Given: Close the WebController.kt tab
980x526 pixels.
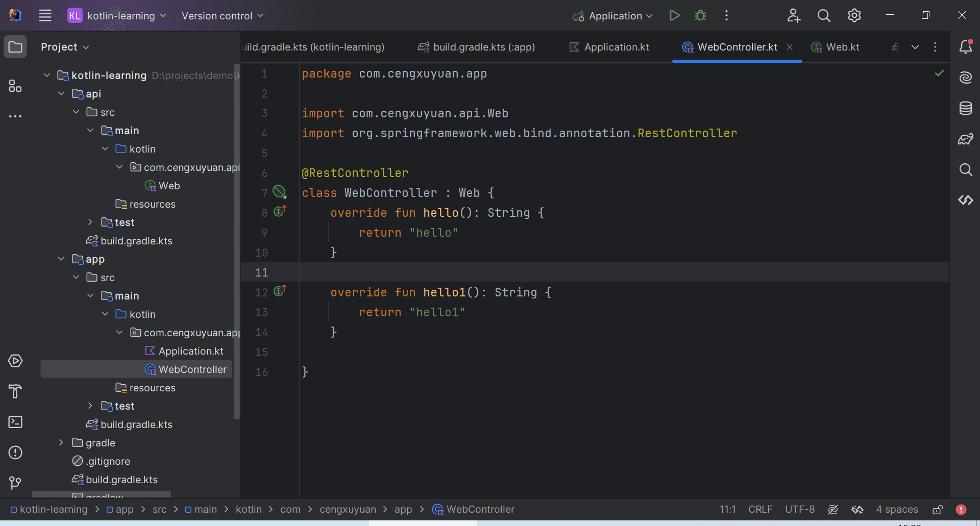Looking at the screenshot, I should tap(790, 47).
